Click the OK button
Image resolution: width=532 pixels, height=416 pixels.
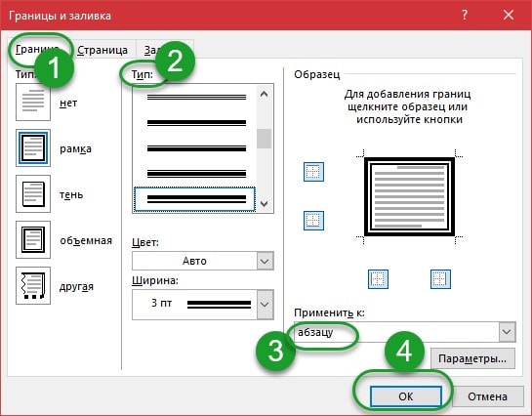point(406,396)
